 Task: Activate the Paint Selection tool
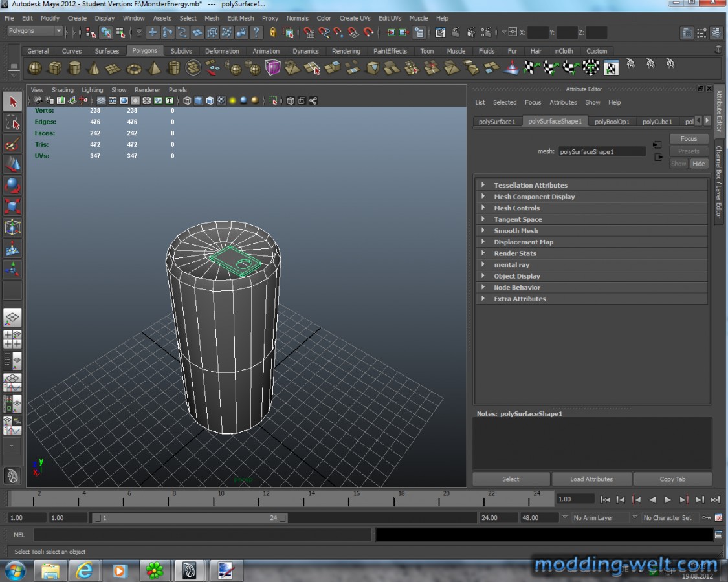(12, 144)
